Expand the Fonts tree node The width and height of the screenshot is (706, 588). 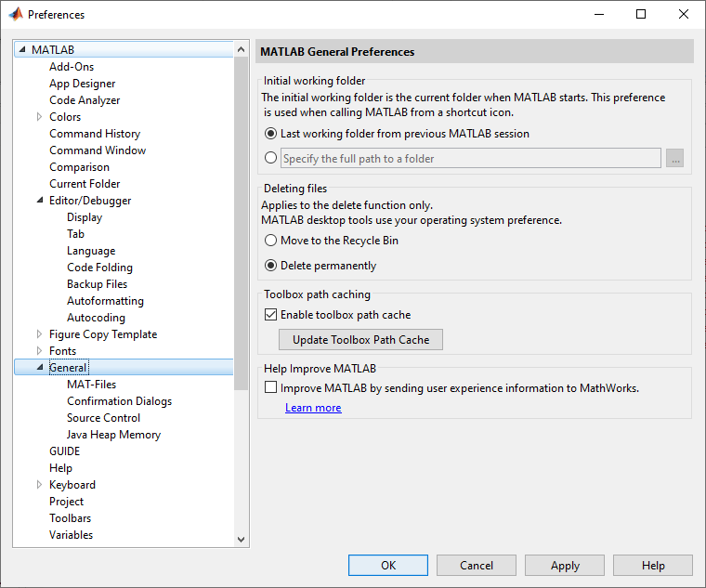(x=39, y=351)
